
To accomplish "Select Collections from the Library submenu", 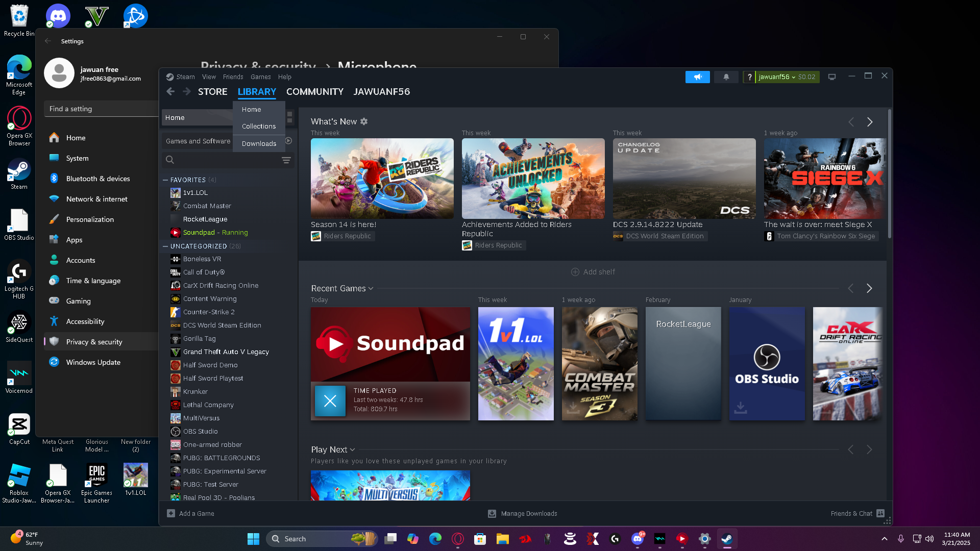I will pos(258,127).
